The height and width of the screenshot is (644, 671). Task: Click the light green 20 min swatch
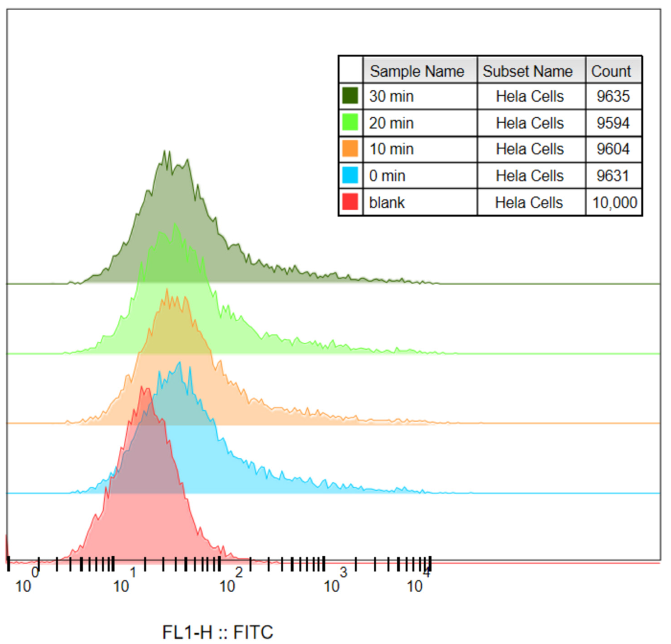pyautogui.click(x=350, y=122)
